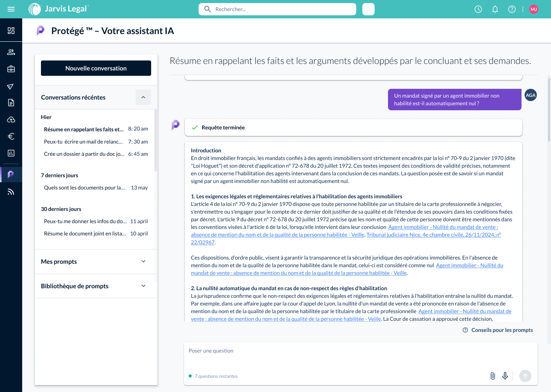The height and width of the screenshot is (392, 551).
Task: Click the paperclip attach file icon
Action: (x=493, y=376)
